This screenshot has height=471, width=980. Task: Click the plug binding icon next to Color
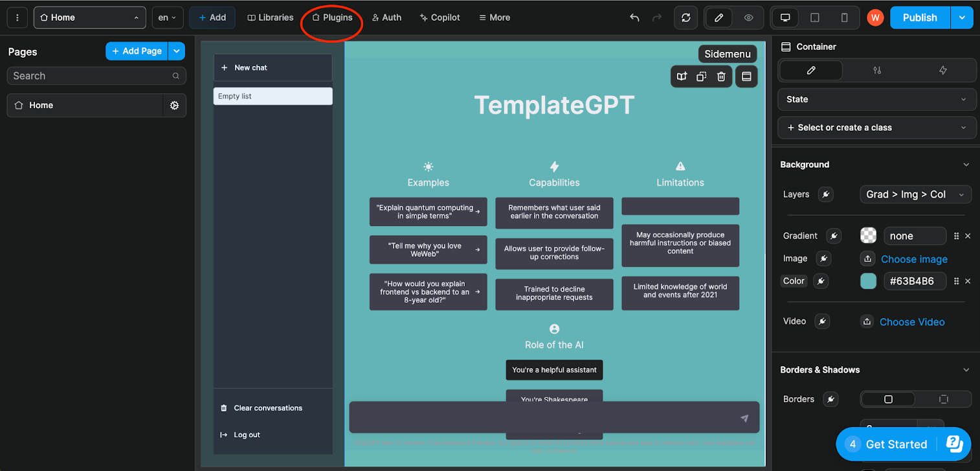822,281
